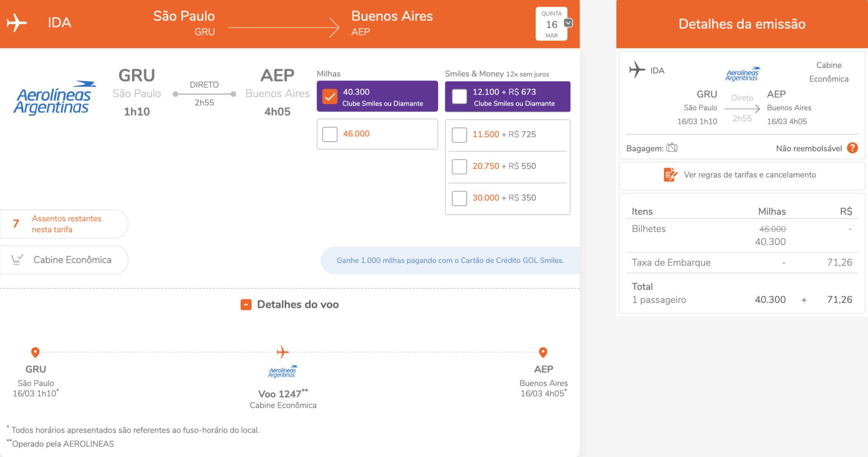The width and height of the screenshot is (868, 457).
Task: Click the GRU departure location pin icon
Action: point(35,352)
